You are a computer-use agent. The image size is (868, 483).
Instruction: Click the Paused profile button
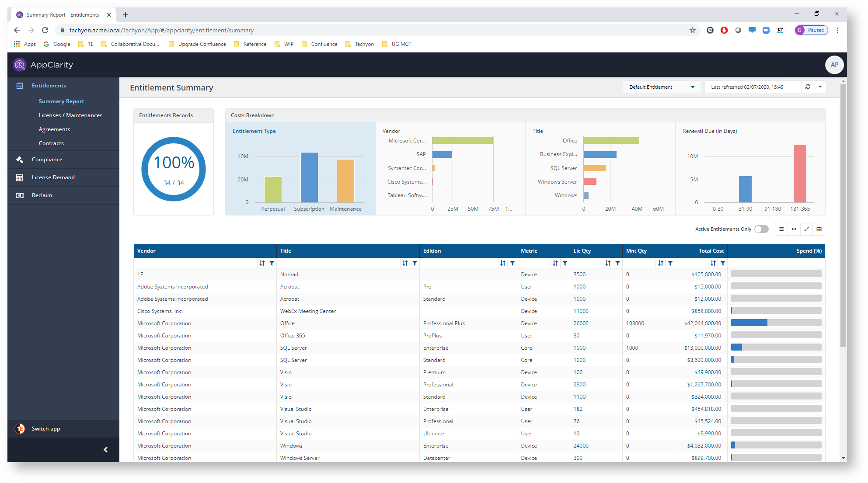pos(812,30)
